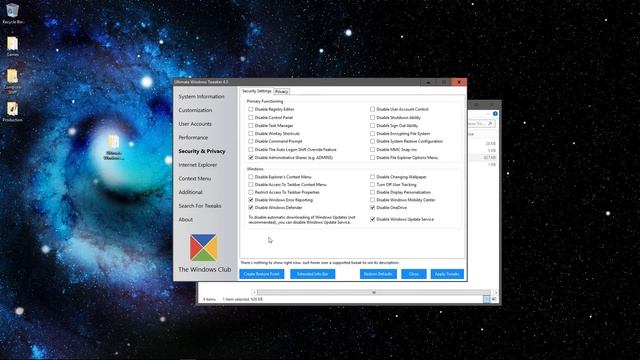Screen dimensions: 640x360
Task: Click Create Restore Point button
Action: point(262,274)
